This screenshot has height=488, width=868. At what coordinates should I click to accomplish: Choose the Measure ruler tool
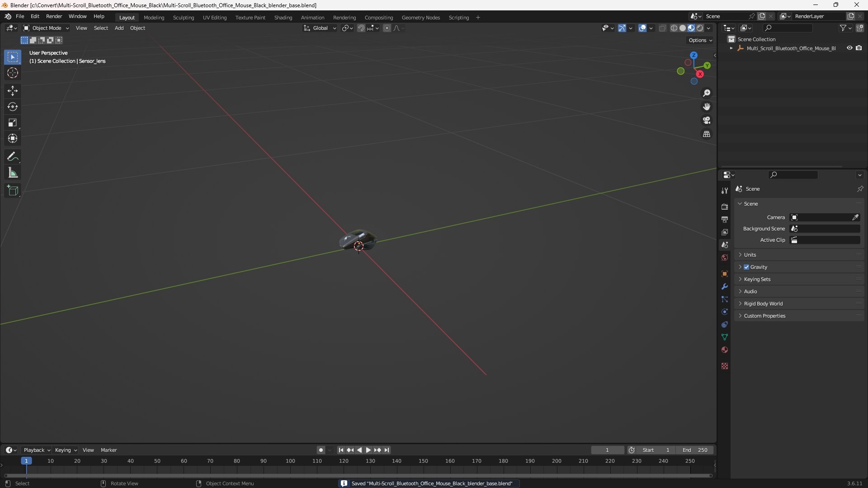(12, 173)
